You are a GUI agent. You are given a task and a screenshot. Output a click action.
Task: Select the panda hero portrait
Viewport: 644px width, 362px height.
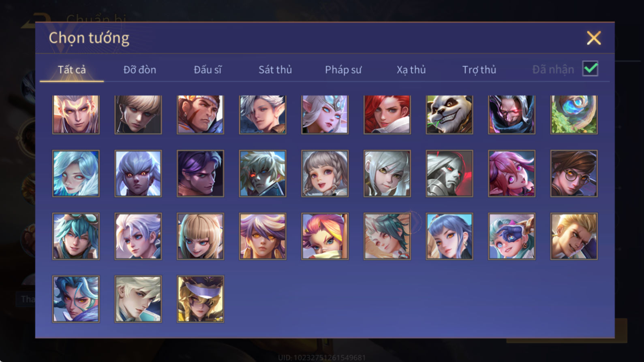click(x=449, y=115)
